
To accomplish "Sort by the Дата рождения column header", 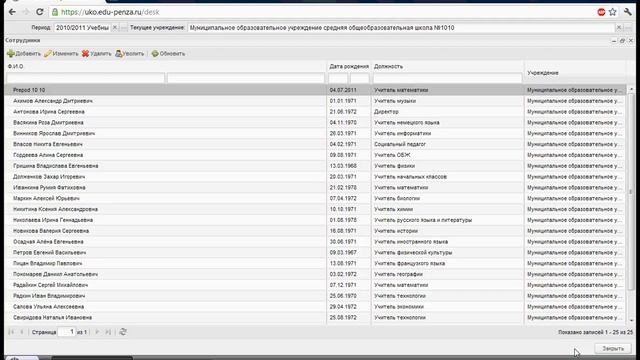I will [349, 66].
